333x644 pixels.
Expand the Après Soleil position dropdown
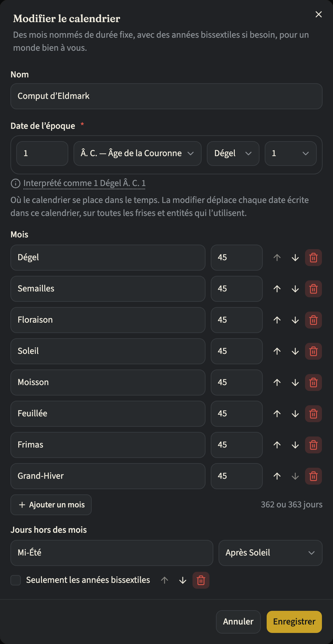(271, 553)
